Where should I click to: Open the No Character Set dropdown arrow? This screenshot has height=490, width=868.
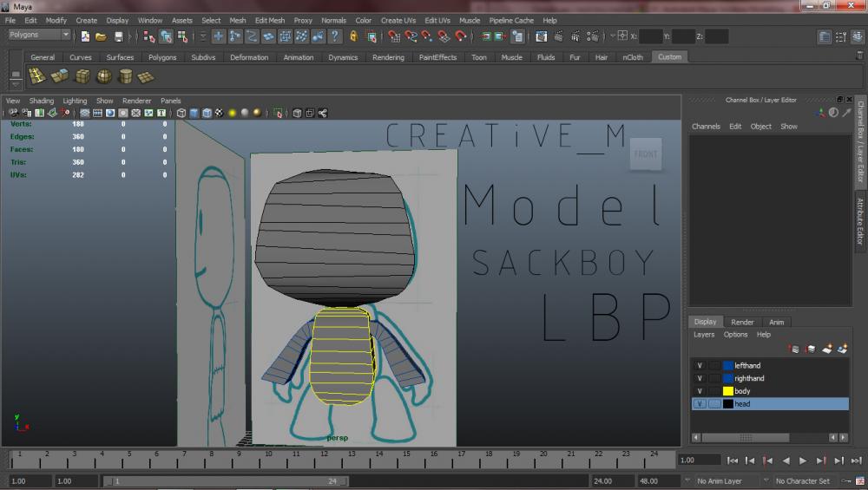[766, 480]
